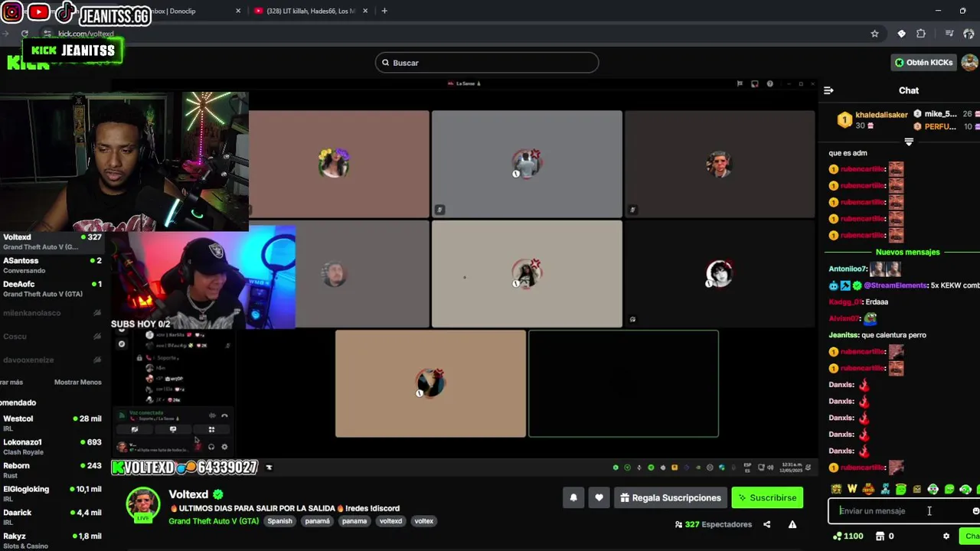Check the 1100 channel points balance
Screen dimensions: 980x551
848,536
